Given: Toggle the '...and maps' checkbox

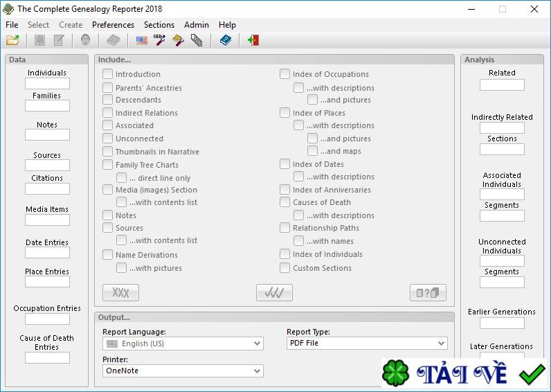Looking at the screenshot, I should (312, 151).
